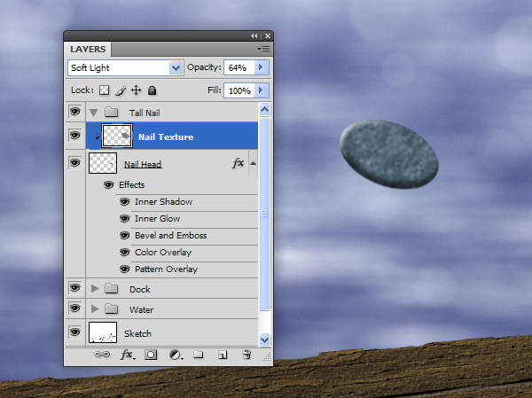
Task: Select the Nail Head layer name
Action: click(x=143, y=165)
